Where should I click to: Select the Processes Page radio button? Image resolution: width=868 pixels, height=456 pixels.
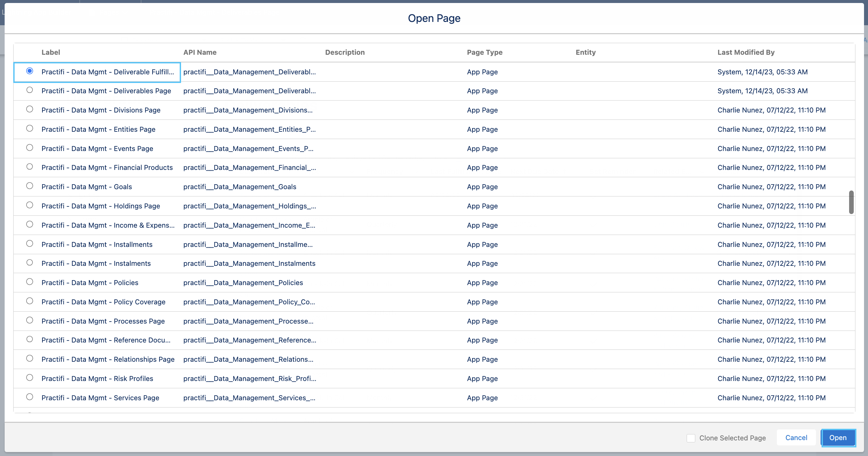click(30, 320)
